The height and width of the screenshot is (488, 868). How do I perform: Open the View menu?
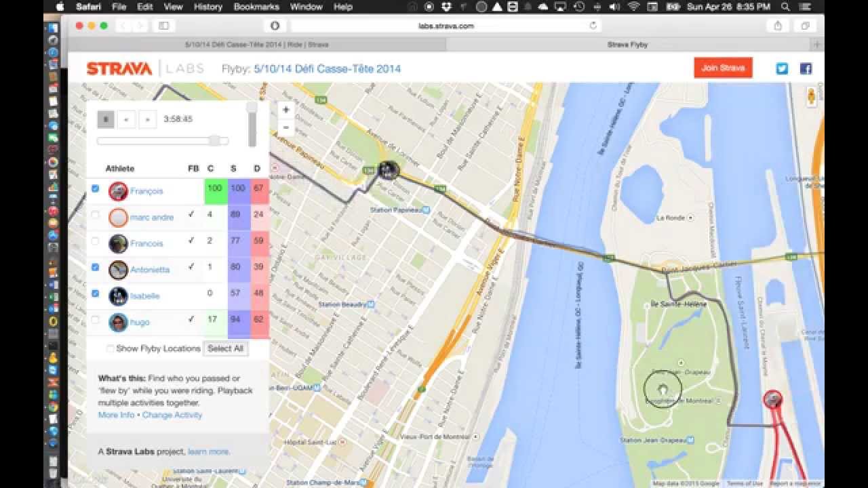pos(173,7)
